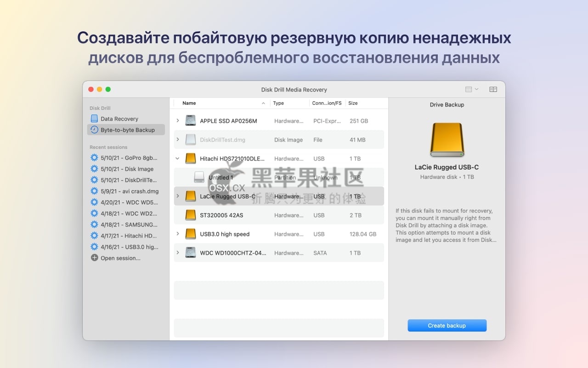
Task: Click the 128.04 GB size cell
Action: coord(363,234)
